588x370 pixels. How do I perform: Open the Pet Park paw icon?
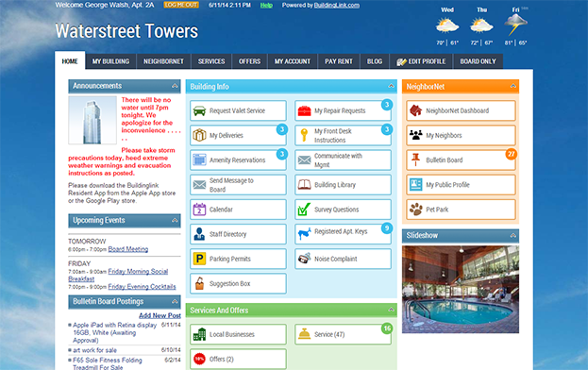pyautogui.click(x=415, y=210)
